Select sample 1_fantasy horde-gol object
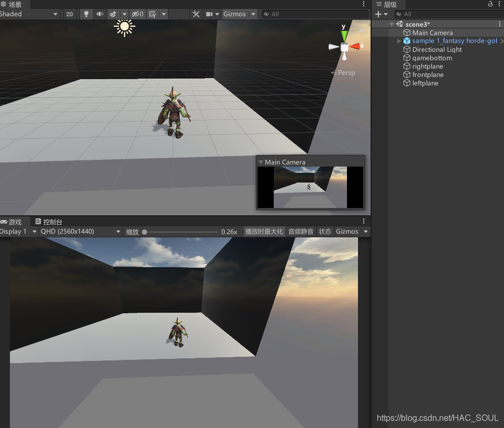Viewport: 504px width, 428px height. (454, 41)
